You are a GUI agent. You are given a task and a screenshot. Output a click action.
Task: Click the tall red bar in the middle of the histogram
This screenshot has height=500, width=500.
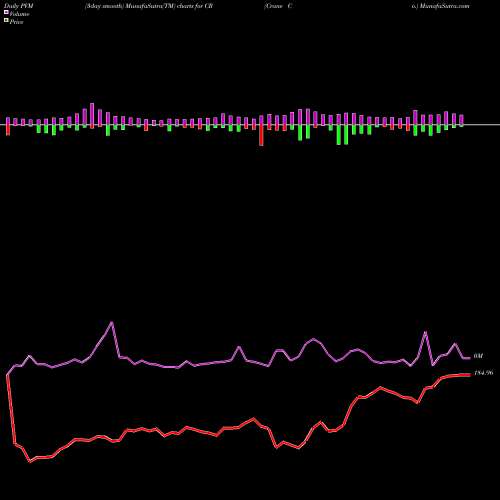click(x=261, y=135)
